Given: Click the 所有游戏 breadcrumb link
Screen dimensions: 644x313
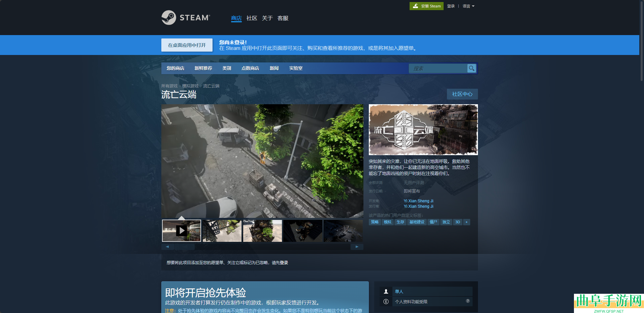Looking at the screenshot, I should tap(169, 86).
